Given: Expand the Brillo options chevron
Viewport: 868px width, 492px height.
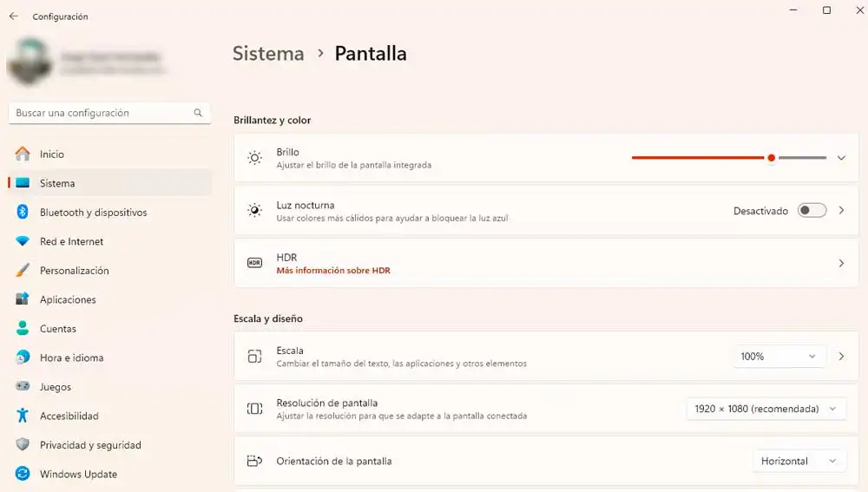Looking at the screenshot, I should (x=841, y=158).
